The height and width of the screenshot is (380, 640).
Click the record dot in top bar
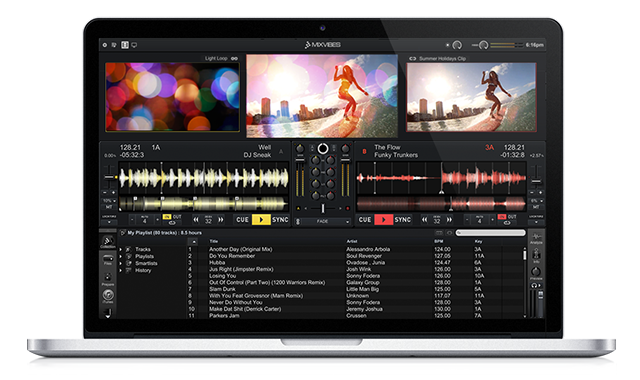click(448, 45)
